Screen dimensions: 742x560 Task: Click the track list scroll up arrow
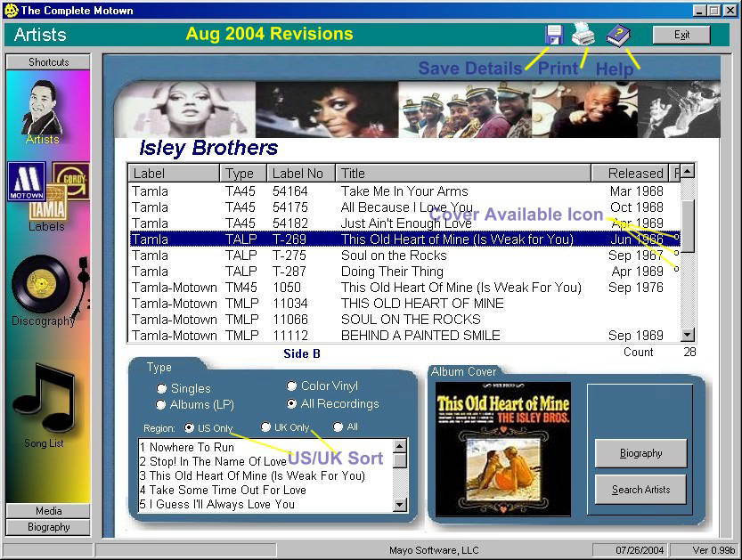400,446
